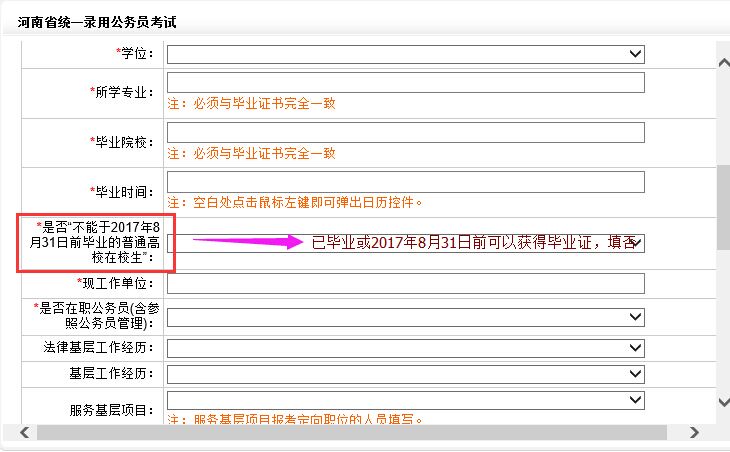The height and width of the screenshot is (452, 730).
Task: Click the horizontal scrollbar thumb
Action: point(350,432)
